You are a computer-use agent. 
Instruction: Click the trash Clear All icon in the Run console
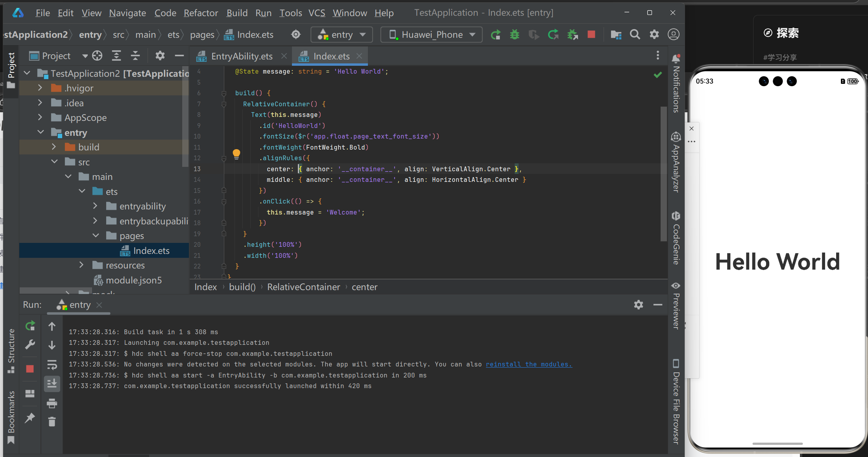click(52, 422)
